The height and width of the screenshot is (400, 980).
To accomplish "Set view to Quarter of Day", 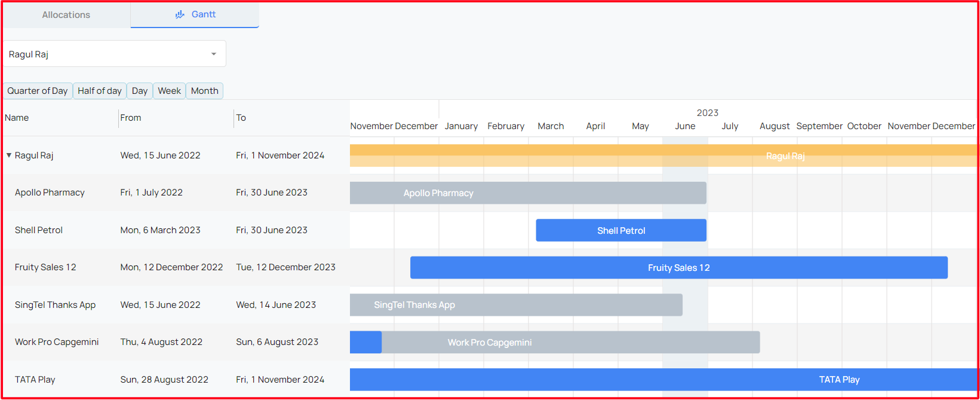I will [x=38, y=91].
